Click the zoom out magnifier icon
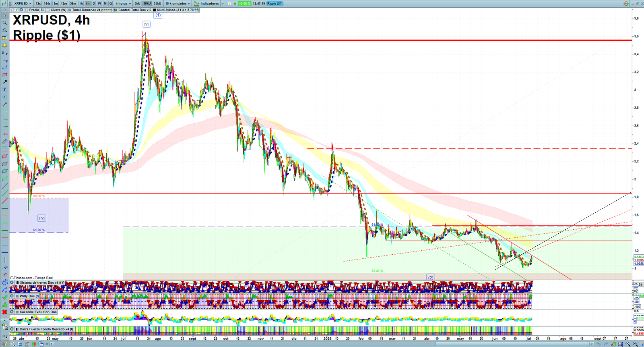This screenshot has width=644, height=347. pos(628,344)
